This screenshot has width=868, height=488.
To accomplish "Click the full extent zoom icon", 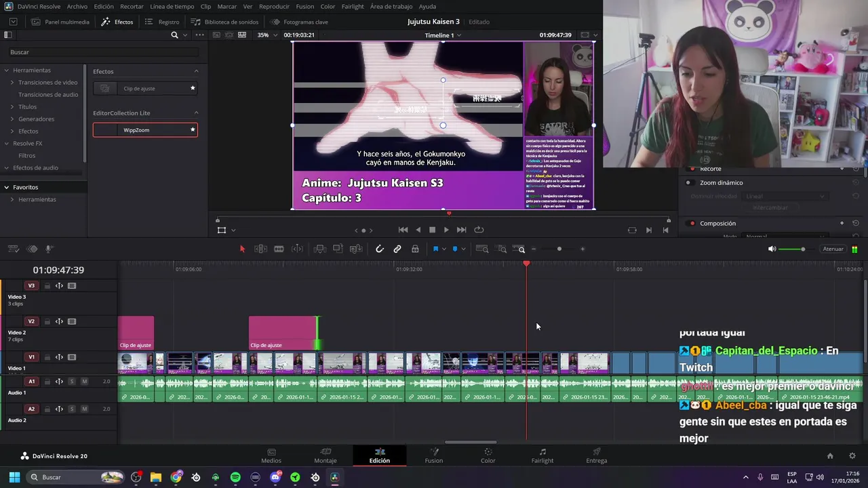I will click(482, 249).
